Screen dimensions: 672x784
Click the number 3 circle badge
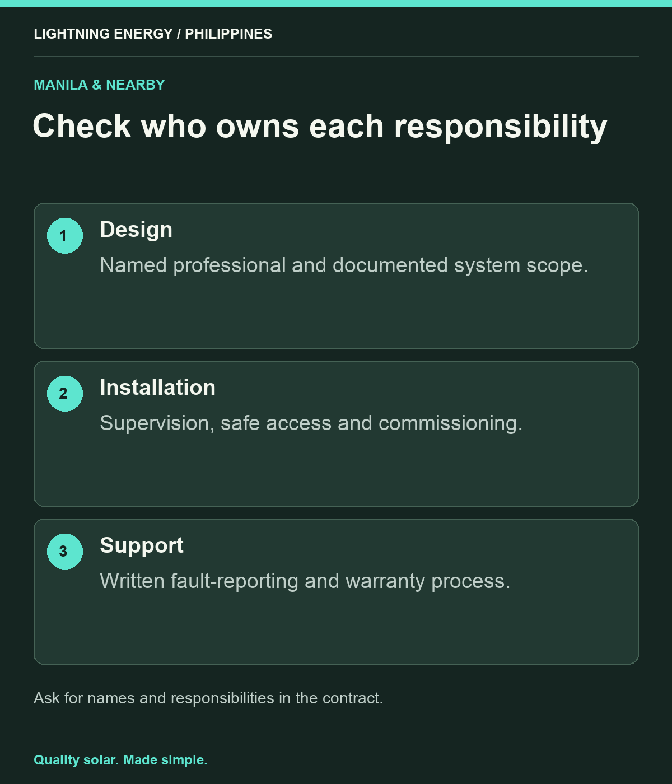click(x=65, y=552)
